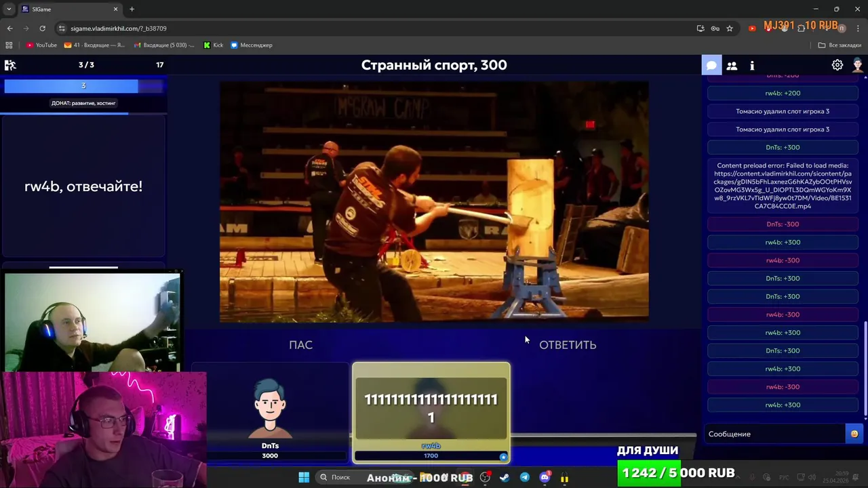Open the YouTube bookmark
Image resolution: width=868 pixels, height=488 pixels.
pyautogui.click(x=41, y=45)
